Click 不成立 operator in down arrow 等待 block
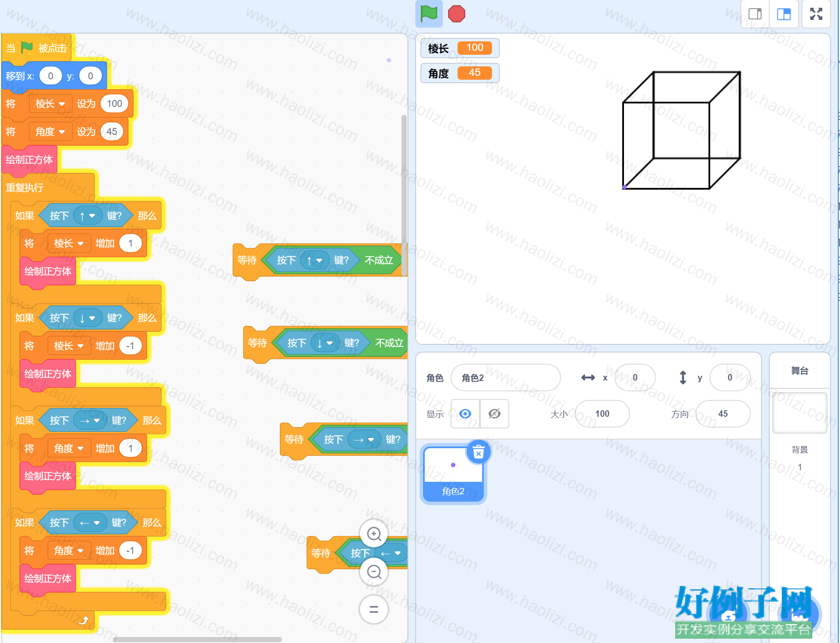This screenshot has width=840, height=643. (x=389, y=343)
